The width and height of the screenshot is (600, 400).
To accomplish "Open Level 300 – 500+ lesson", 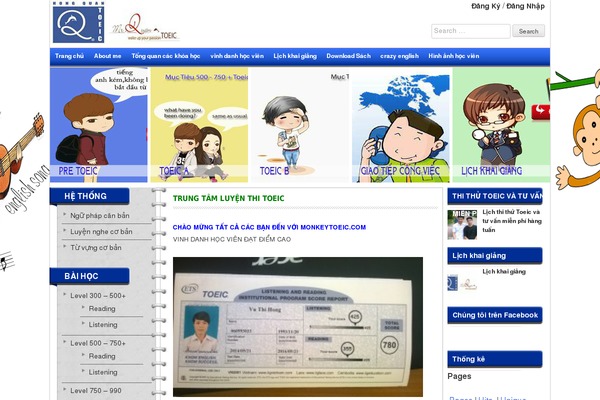I will 98,296.
